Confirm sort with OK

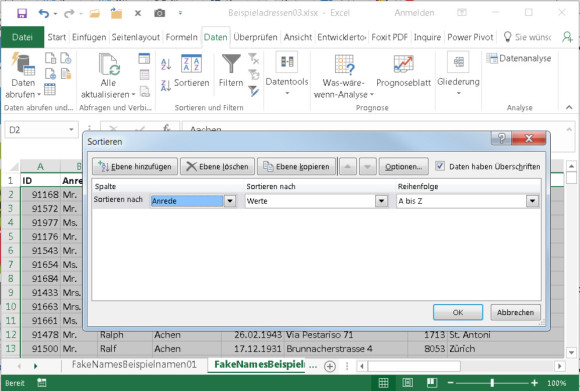click(x=458, y=312)
